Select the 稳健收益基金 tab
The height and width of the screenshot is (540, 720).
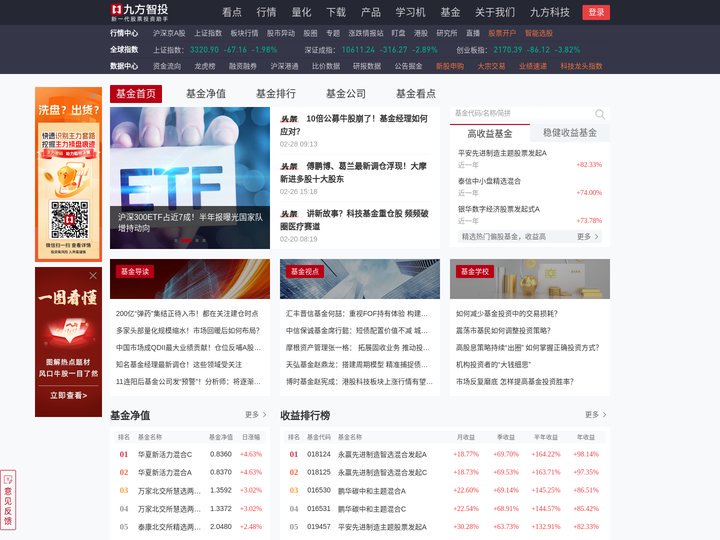[x=570, y=133]
